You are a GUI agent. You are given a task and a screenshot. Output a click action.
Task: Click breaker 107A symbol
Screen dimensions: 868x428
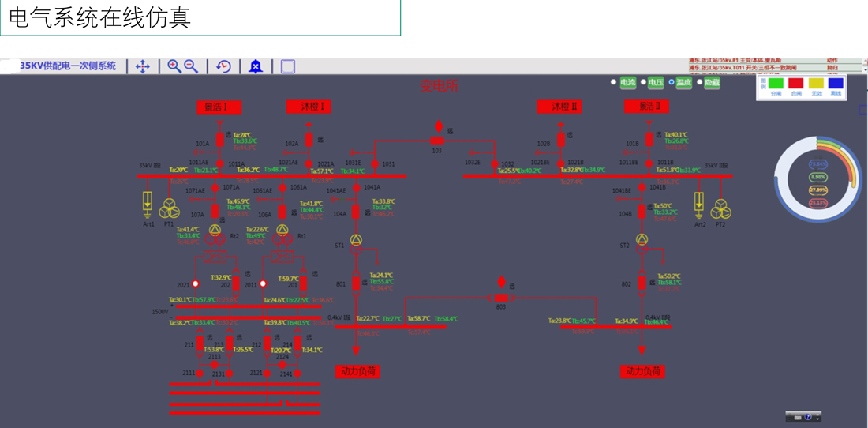click(x=215, y=211)
